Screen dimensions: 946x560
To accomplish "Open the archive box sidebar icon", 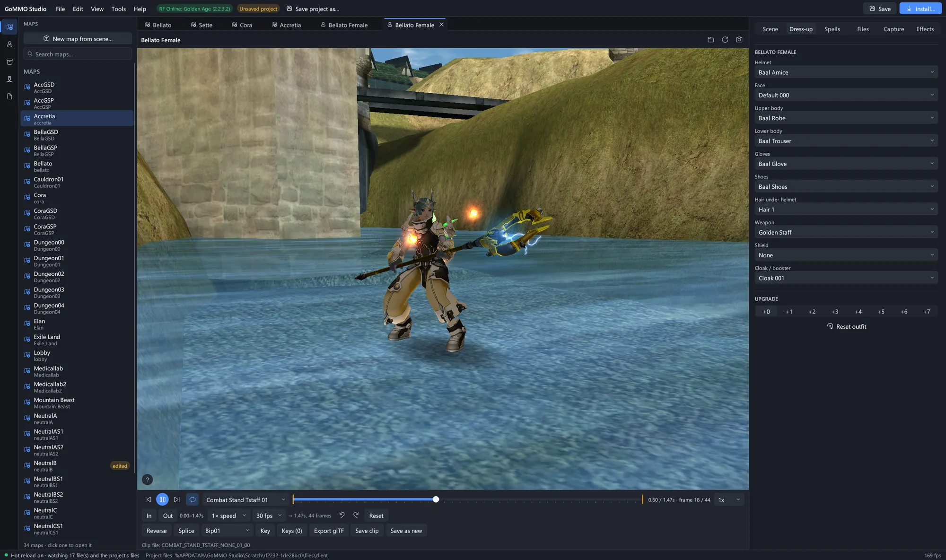I will [x=9, y=61].
